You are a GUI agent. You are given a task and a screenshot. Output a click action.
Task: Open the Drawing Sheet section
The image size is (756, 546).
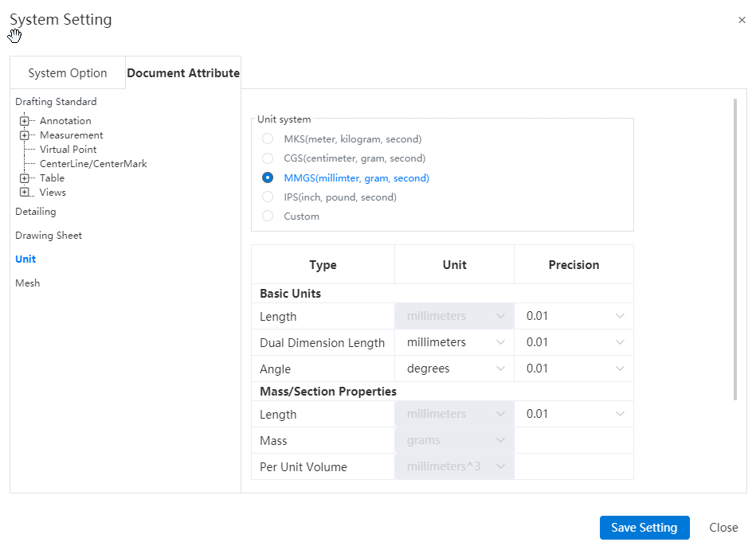(49, 235)
